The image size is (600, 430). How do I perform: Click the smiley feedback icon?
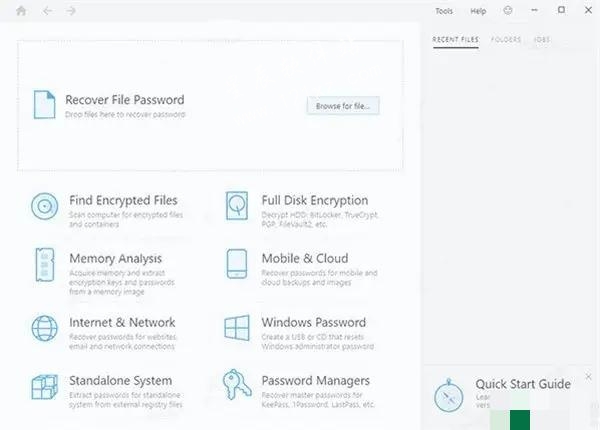508,11
